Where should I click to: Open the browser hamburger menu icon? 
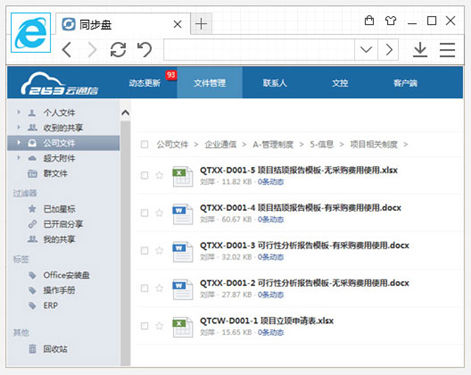(447, 50)
